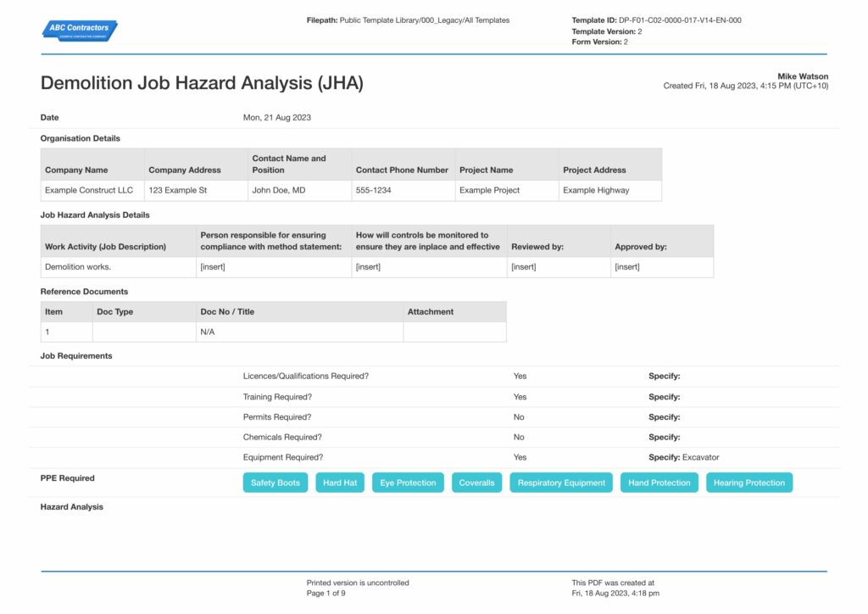
Task: Click the N/A Doc No / Title cell
Action: click(299, 332)
